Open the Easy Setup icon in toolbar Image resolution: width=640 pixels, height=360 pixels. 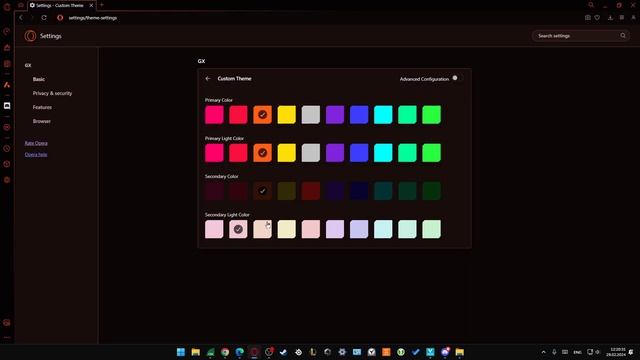pyautogui.click(x=622, y=18)
